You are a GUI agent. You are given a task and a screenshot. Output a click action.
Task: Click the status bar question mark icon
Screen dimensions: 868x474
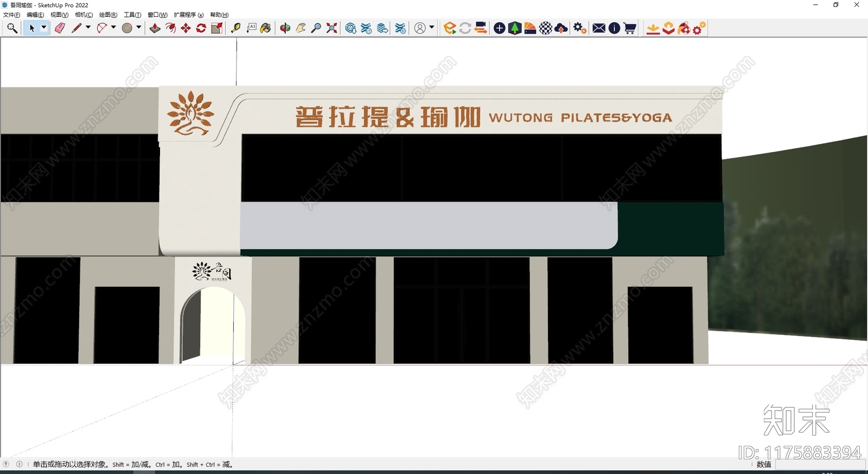(x=6, y=464)
